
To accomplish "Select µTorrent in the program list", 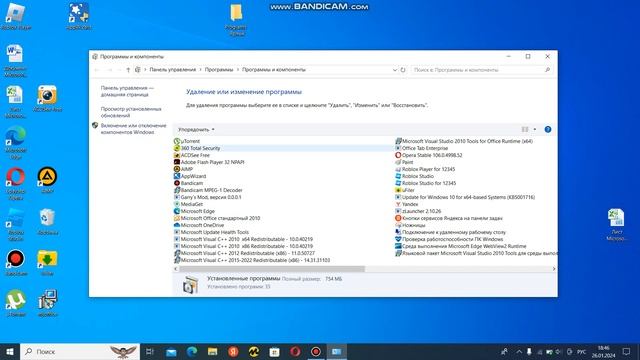I will pyautogui.click(x=187, y=141).
